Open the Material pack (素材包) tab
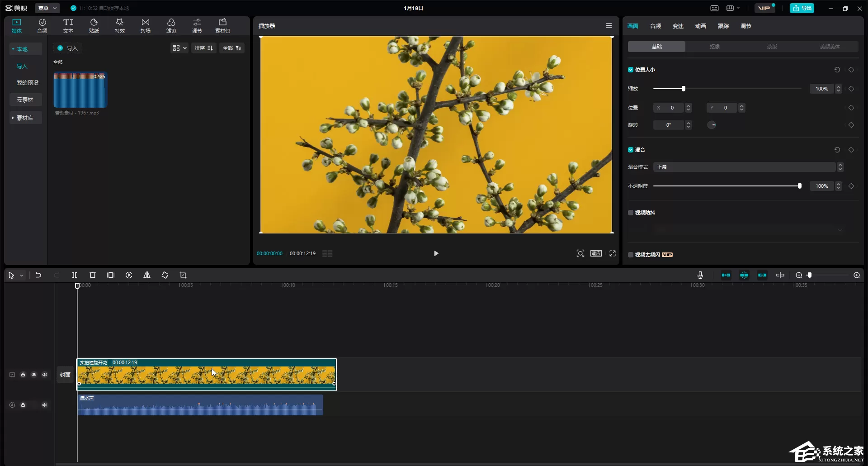868x466 pixels. coord(222,26)
